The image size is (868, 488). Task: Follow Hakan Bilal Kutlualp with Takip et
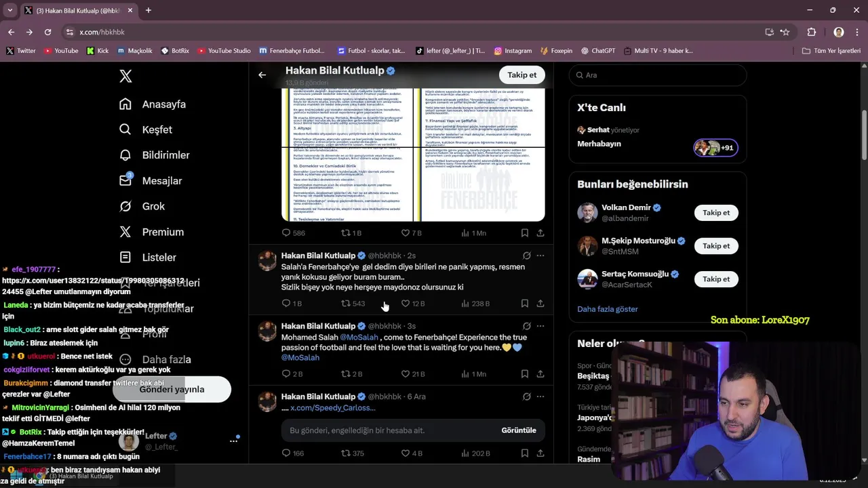point(522,75)
